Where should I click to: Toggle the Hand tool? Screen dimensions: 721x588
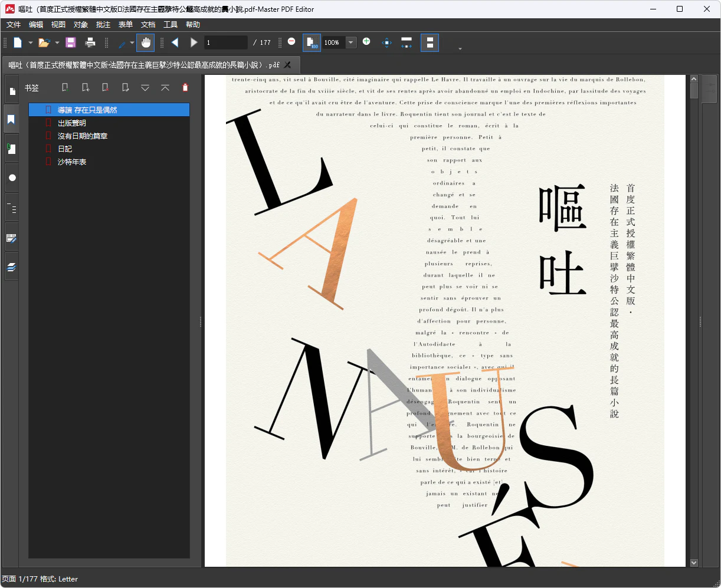[146, 42]
